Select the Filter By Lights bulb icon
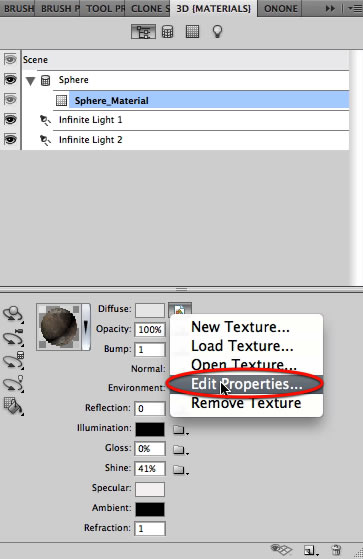363x559 pixels. (x=218, y=31)
